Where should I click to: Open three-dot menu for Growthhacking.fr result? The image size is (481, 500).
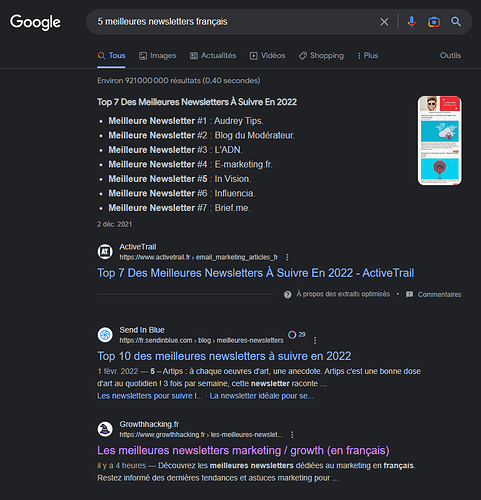[x=292, y=435]
